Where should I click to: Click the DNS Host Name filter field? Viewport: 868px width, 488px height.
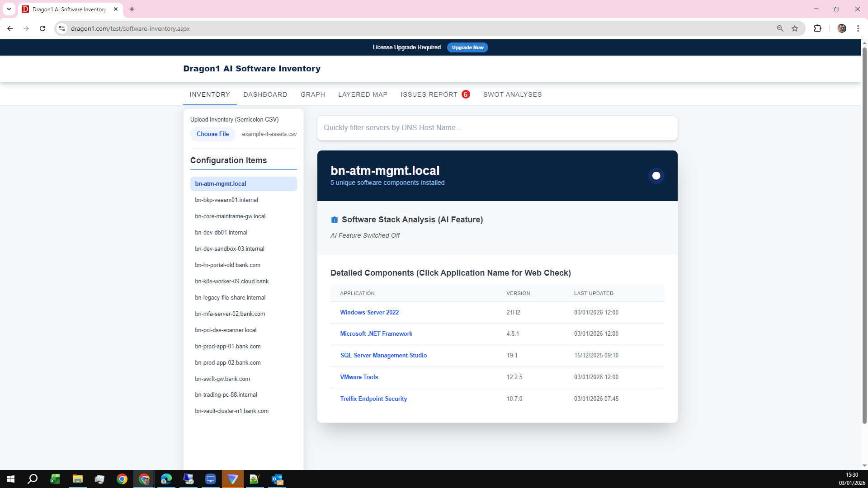[x=497, y=128]
